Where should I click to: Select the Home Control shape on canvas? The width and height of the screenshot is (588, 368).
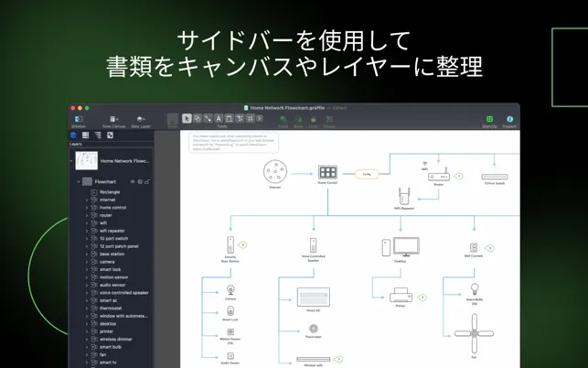point(327,172)
